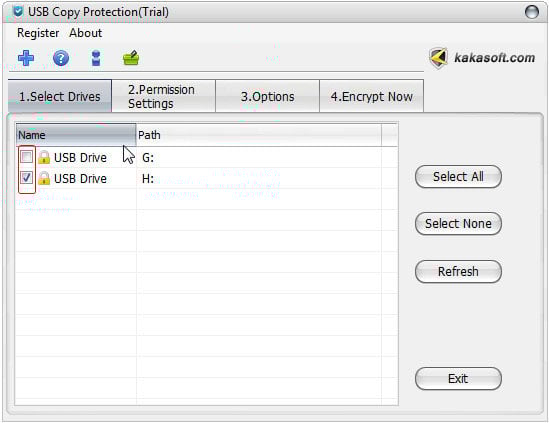Click the lock icon of drive G:
The width and height of the screenshot is (549, 423).
point(44,157)
